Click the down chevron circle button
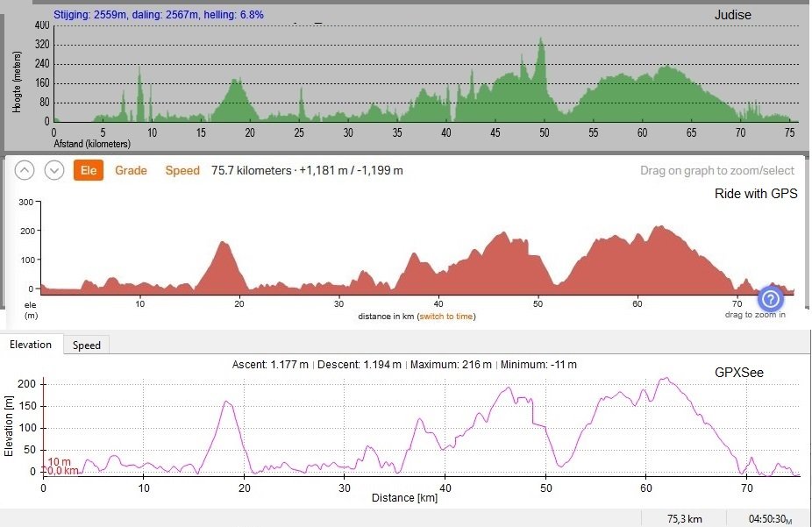The width and height of the screenshot is (812, 527). click(54, 171)
